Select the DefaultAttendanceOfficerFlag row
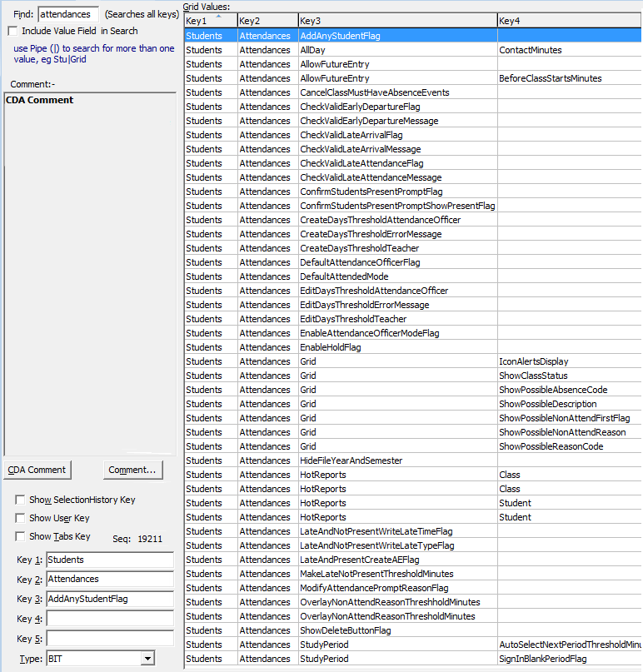Viewport: 643px width, 672px height. point(413,261)
